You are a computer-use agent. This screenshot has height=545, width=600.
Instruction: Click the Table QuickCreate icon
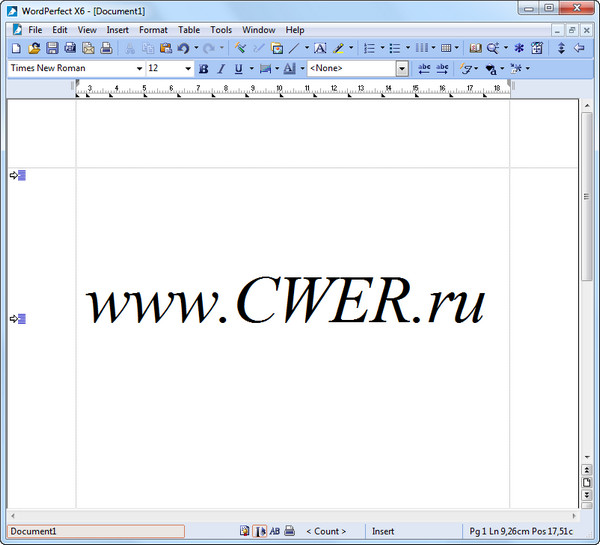click(446, 48)
